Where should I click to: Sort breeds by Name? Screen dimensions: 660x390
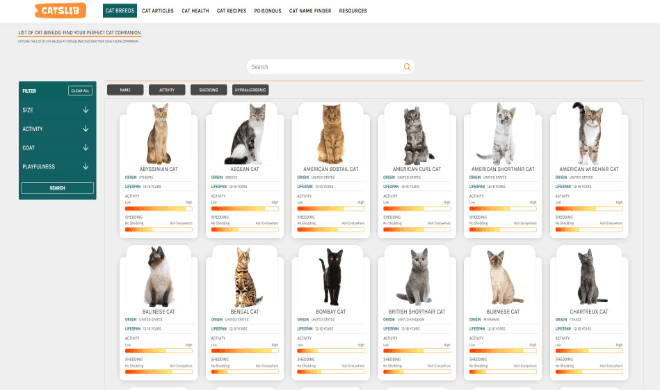[x=125, y=90]
